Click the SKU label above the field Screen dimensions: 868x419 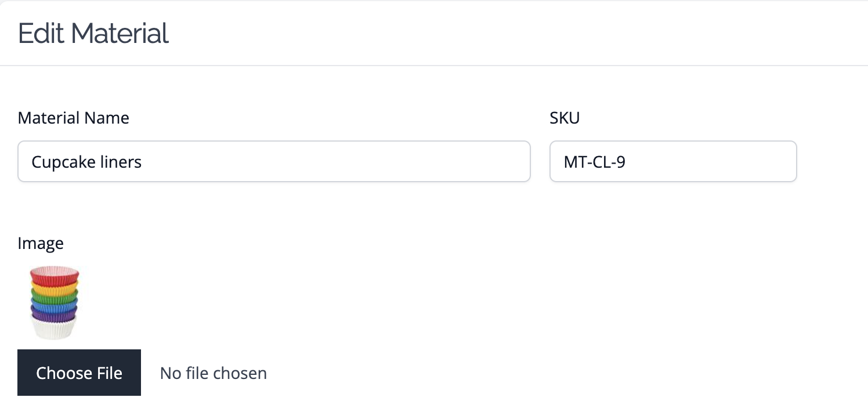click(565, 118)
